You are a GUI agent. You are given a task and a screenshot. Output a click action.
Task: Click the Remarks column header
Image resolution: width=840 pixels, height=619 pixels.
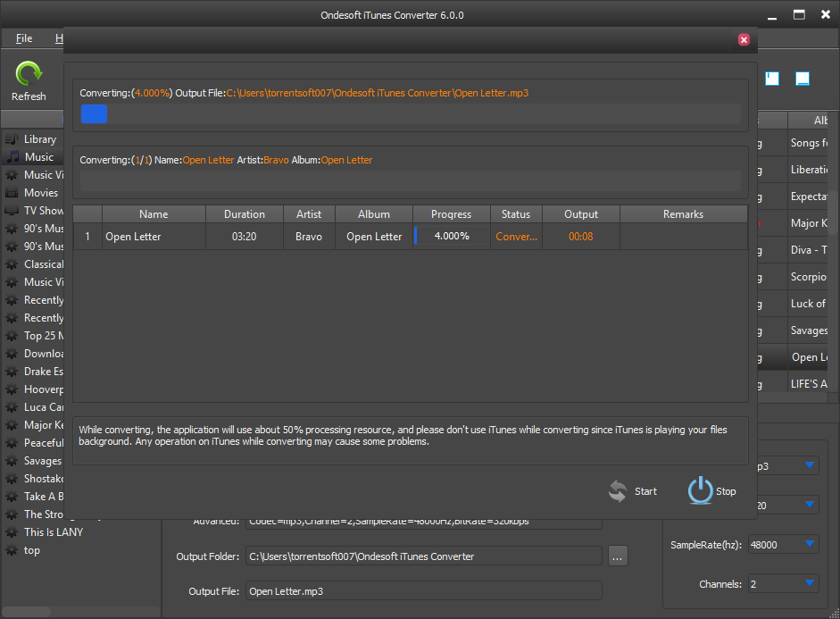[x=684, y=214]
